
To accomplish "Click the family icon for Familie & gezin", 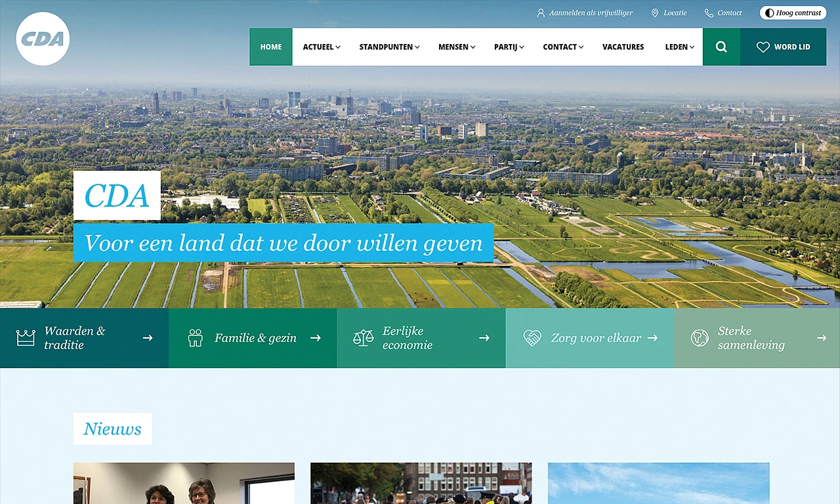I will [195, 338].
